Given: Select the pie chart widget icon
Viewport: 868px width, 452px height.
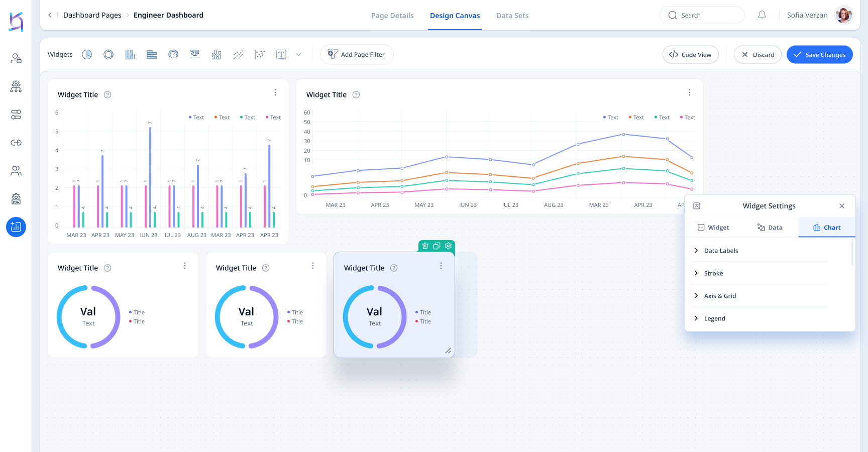Looking at the screenshot, I should [87, 55].
